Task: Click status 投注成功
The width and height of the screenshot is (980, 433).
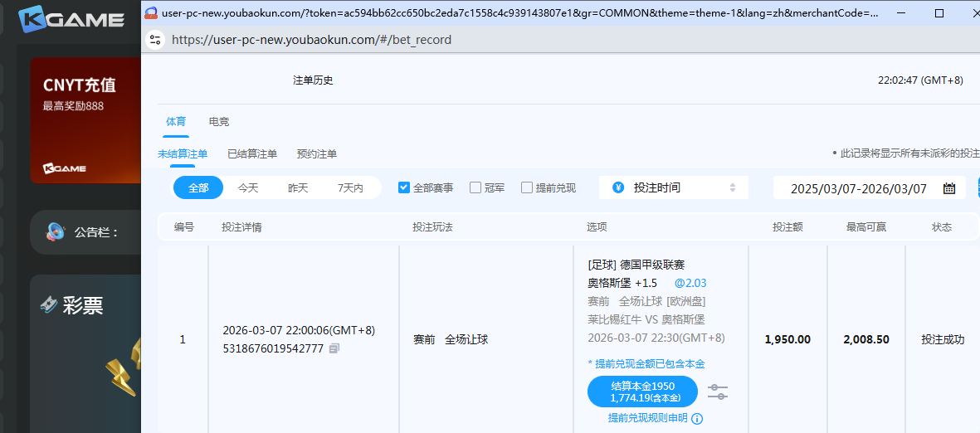Action: point(943,340)
